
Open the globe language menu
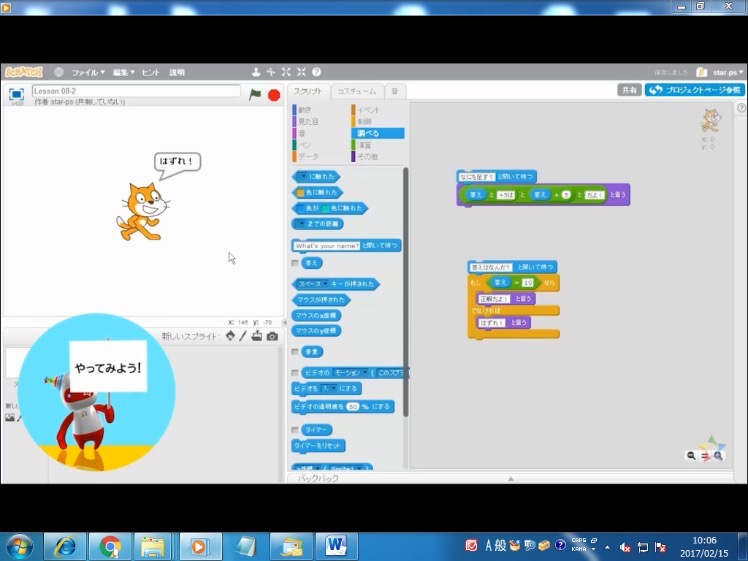[x=59, y=72]
